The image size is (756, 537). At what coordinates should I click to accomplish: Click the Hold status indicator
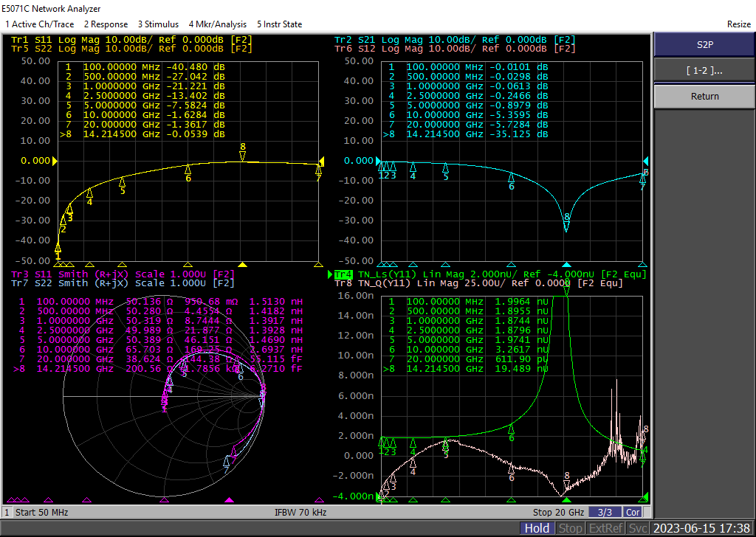[x=537, y=528]
